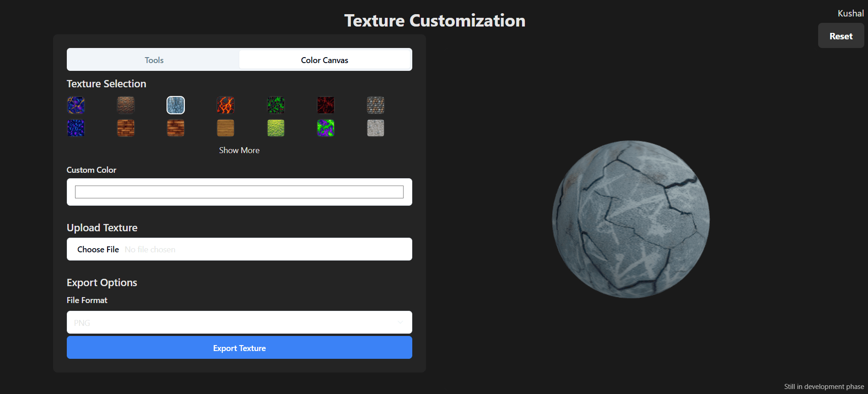Switch to the Tools tab
The image size is (868, 394).
(154, 60)
